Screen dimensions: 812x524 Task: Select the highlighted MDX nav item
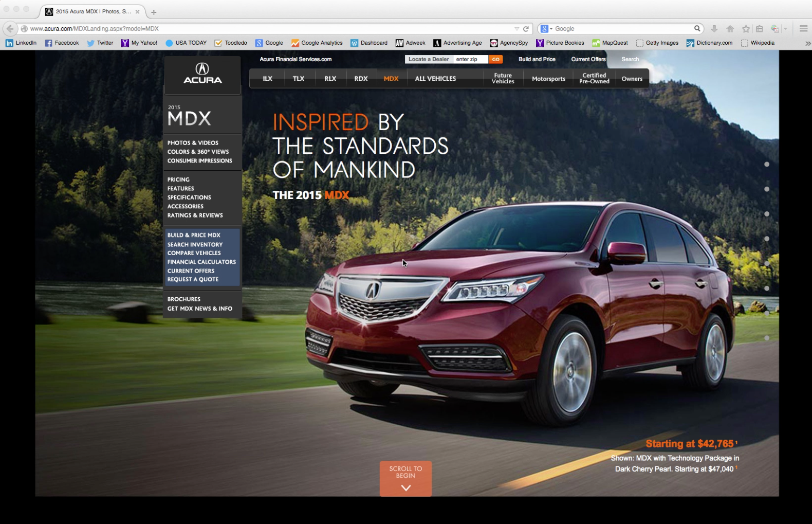(x=391, y=79)
